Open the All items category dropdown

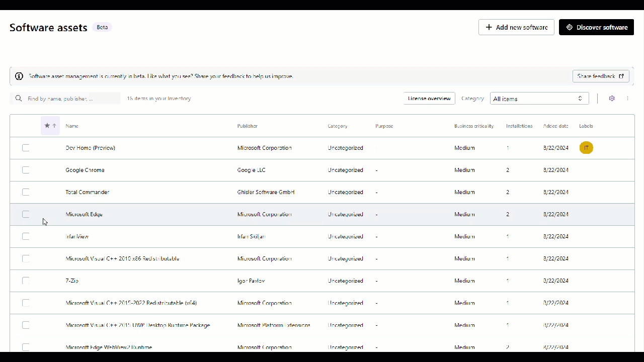tap(539, 99)
